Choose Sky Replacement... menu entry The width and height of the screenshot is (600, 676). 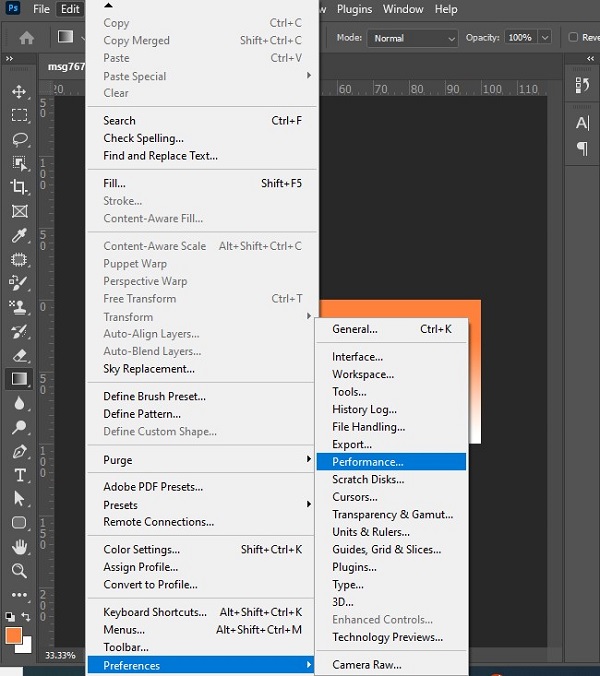point(201,369)
